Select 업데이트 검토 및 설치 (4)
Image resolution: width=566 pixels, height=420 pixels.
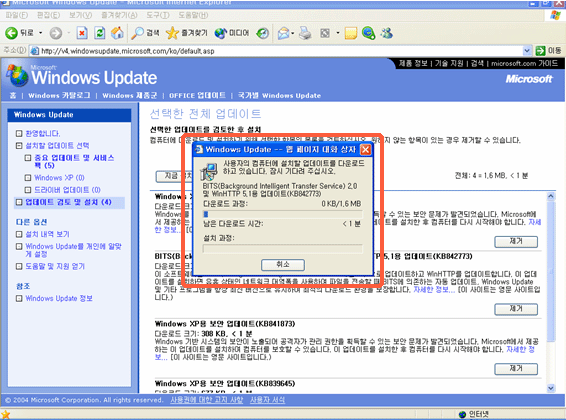(x=68, y=202)
